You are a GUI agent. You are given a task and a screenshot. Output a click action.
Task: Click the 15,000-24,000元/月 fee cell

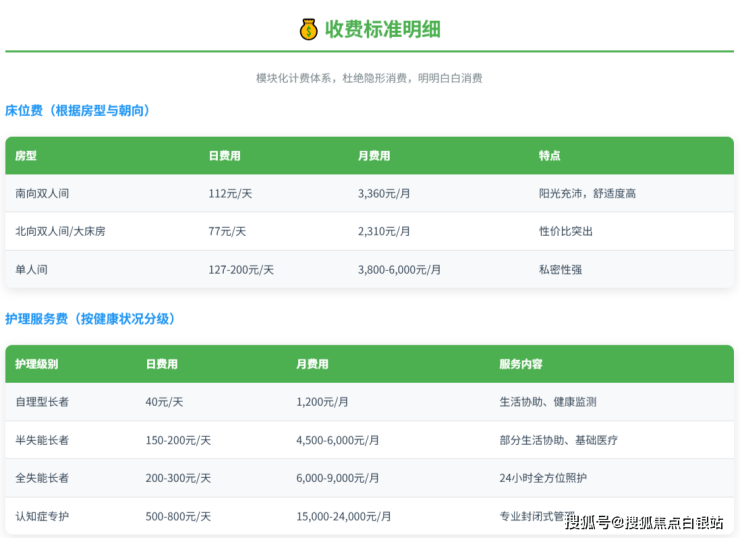pyautogui.click(x=344, y=516)
